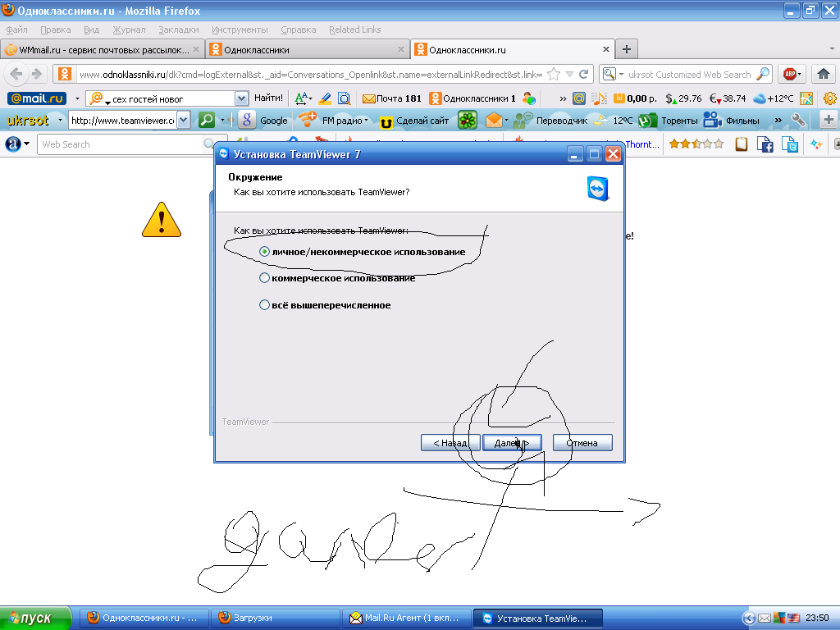Click the green magnifier search icon

click(207, 120)
